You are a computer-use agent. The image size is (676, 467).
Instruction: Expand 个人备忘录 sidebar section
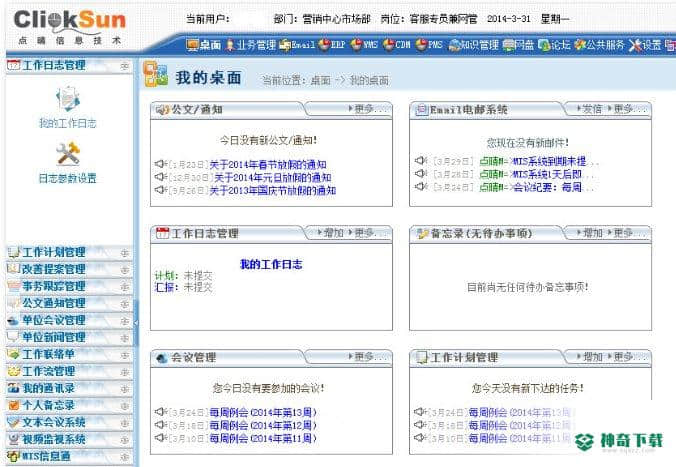coord(125,406)
